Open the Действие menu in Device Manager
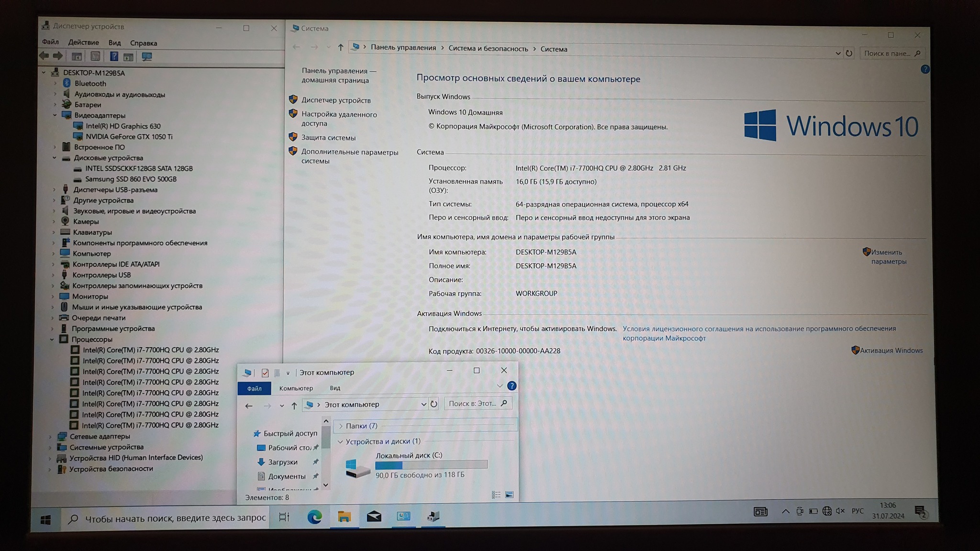Viewport: 980px width, 551px height. point(83,43)
